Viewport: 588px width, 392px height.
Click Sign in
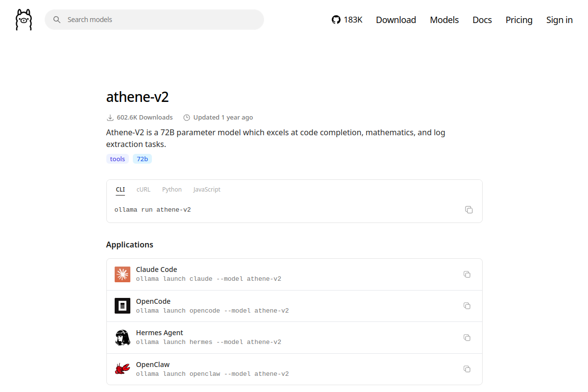coord(560,20)
